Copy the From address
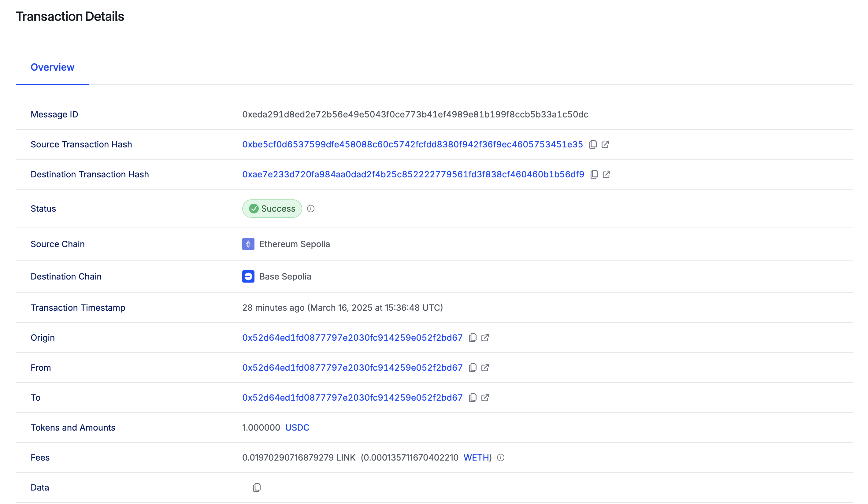868x504 pixels. tap(473, 368)
